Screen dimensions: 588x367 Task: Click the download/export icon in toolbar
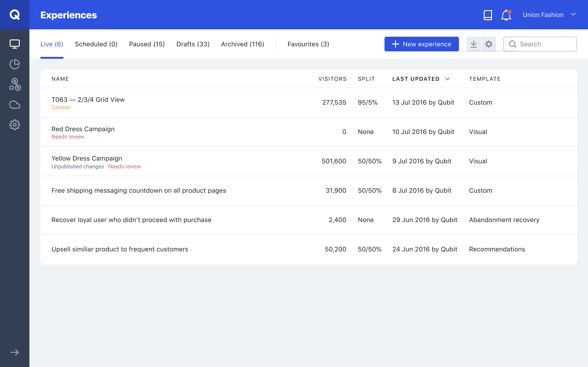473,44
